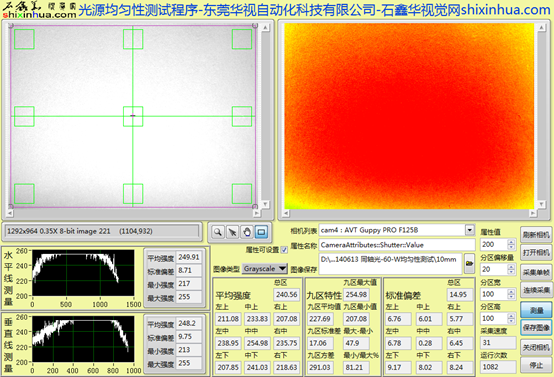Click the 刷新相机 refresh camera button

[536, 235]
